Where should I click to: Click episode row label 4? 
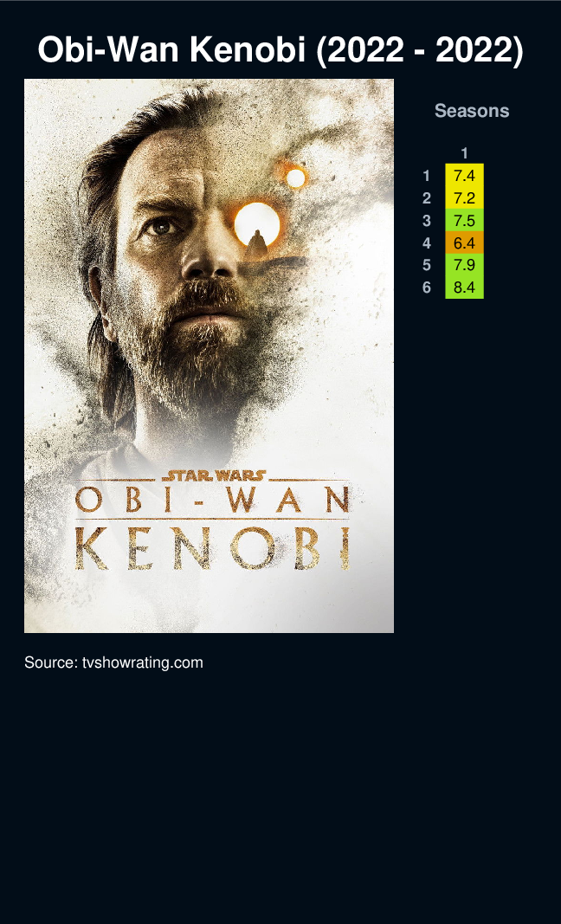427,242
